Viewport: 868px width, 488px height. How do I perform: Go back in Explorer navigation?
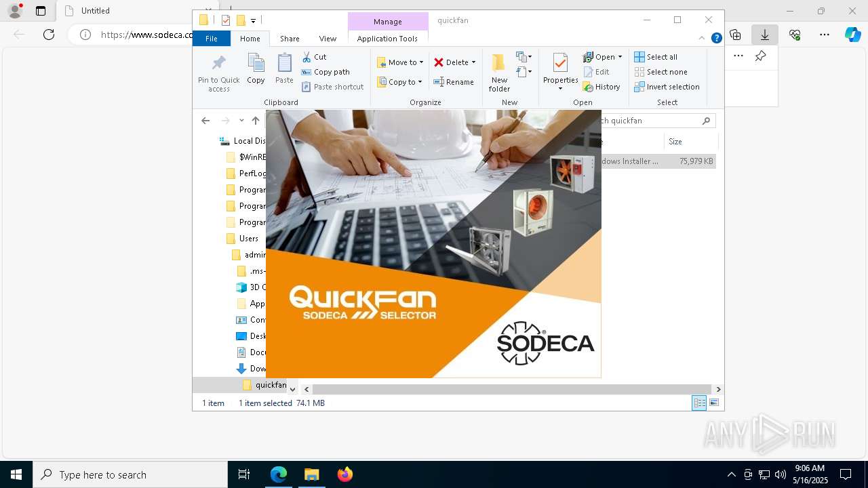[x=205, y=121]
